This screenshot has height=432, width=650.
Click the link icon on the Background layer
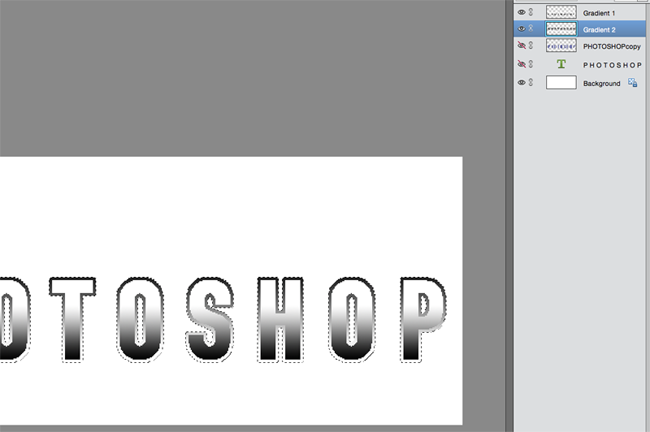[x=531, y=83]
